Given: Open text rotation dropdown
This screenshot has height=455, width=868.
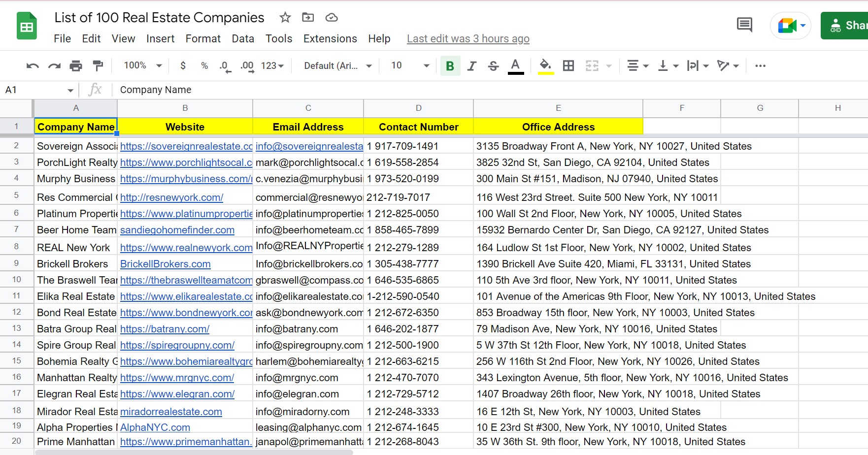Looking at the screenshot, I should point(728,65).
